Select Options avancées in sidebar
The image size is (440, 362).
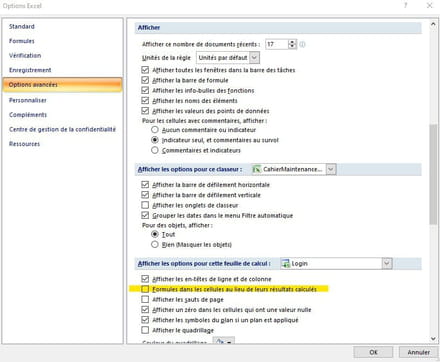[x=62, y=85]
